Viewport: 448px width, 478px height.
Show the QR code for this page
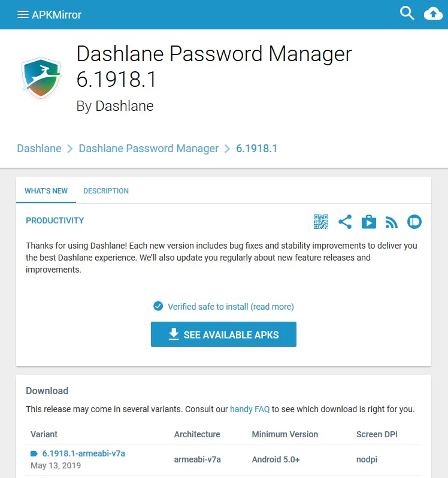coord(321,222)
